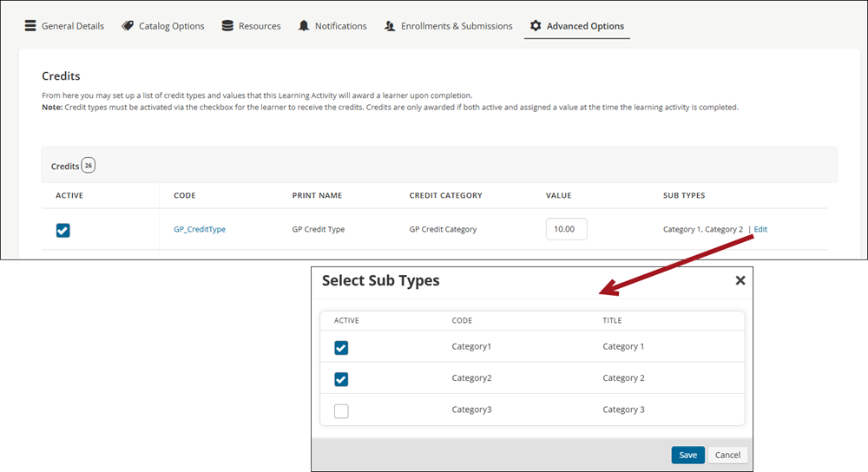Cancel the Select Sub Types dialog
The width and height of the screenshot is (868, 472).
click(x=727, y=455)
